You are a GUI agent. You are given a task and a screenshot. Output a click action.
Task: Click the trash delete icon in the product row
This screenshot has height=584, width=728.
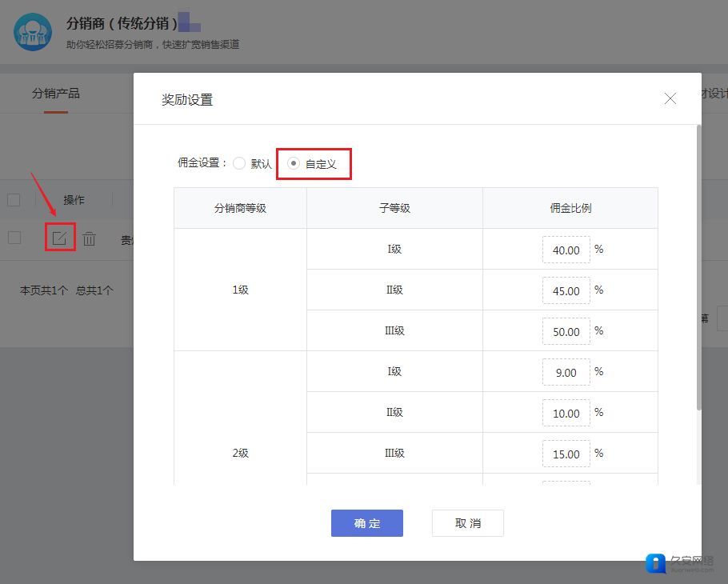(89, 238)
